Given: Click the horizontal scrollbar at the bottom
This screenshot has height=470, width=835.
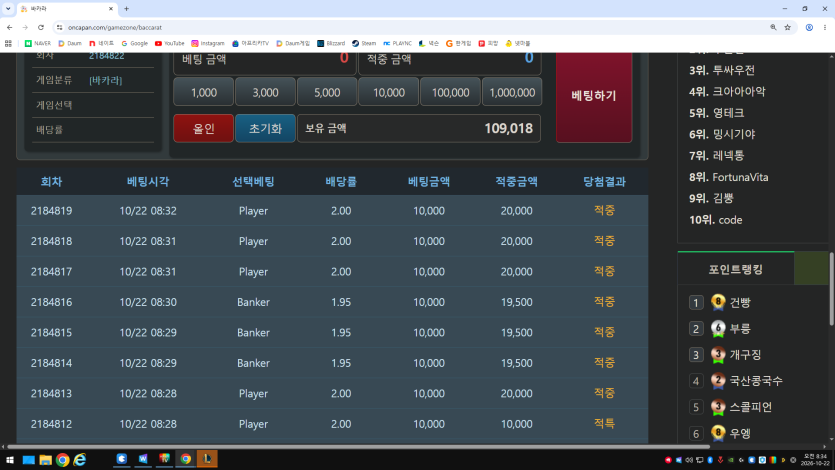Looking at the screenshot, I should 358,447.
